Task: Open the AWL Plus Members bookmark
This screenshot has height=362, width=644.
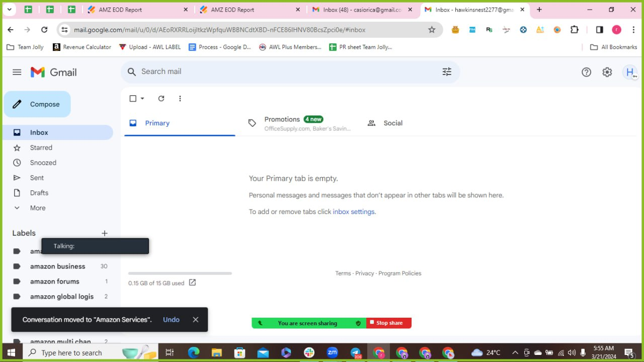Action: point(290,47)
